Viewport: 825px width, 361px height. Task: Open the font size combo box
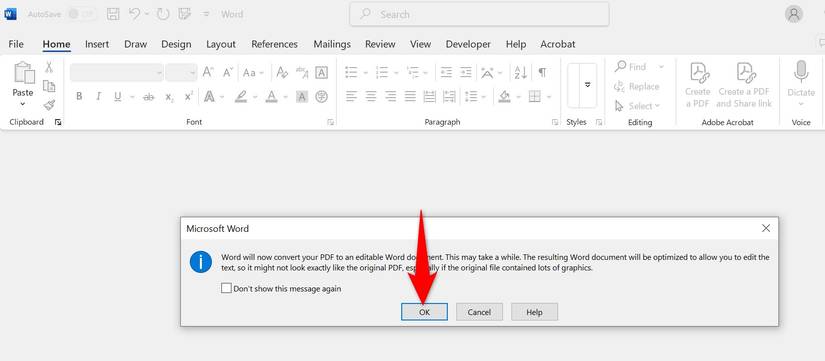click(181, 73)
